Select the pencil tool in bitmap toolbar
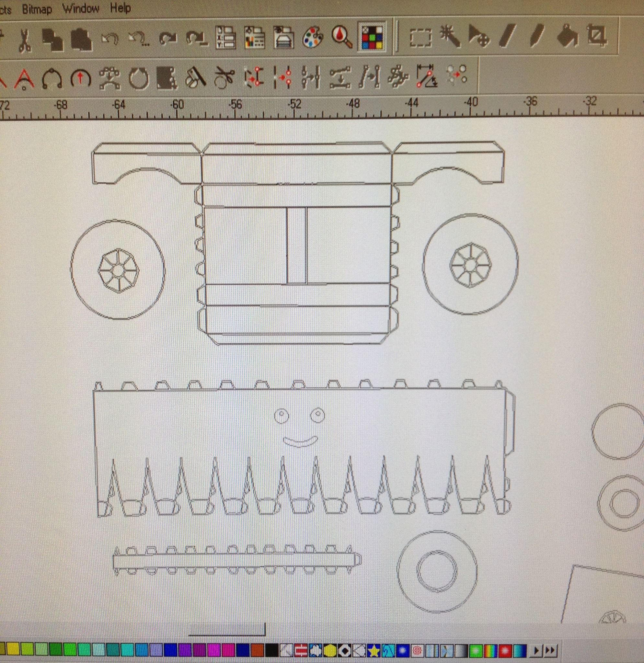644x663 pixels. (x=537, y=35)
